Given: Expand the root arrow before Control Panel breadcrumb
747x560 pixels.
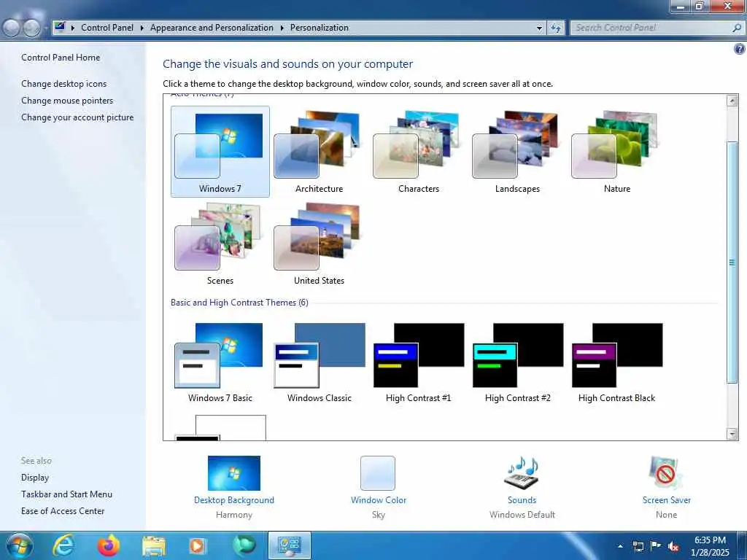Looking at the screenshot, I should [73, 28].
